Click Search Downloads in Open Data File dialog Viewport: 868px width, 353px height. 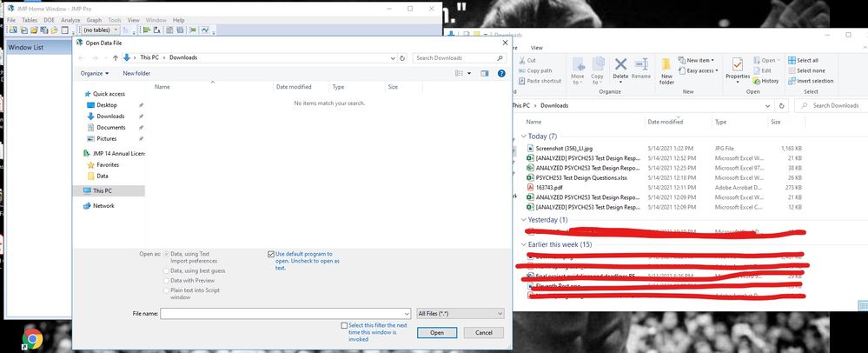coord(460,57)
